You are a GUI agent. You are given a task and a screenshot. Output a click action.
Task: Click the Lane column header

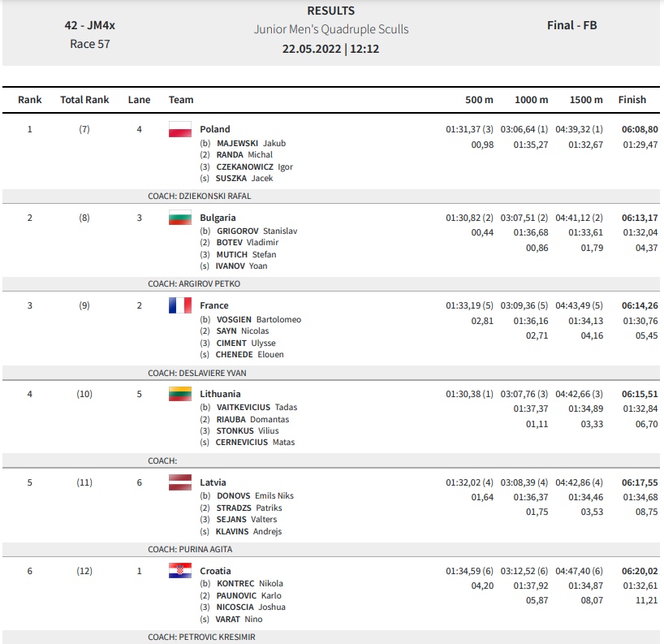(140, 100)
